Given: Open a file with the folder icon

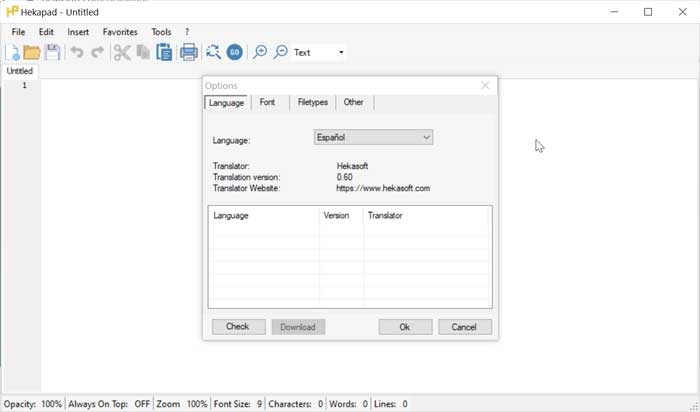Looking at the screenshot, I should pos(32,53).
